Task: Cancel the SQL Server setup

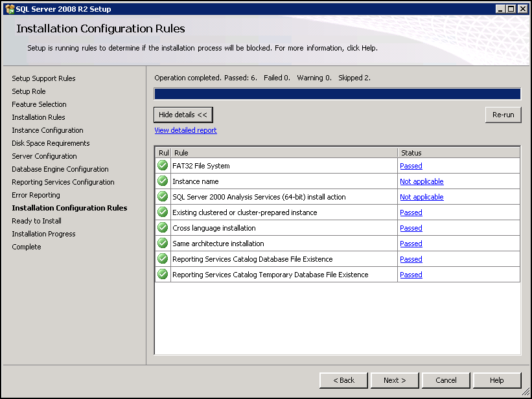Action: point(446,380)
